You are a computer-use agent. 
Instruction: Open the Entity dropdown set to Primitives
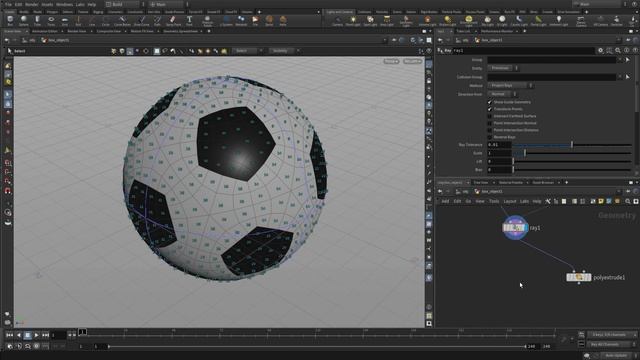click(503, 68)
